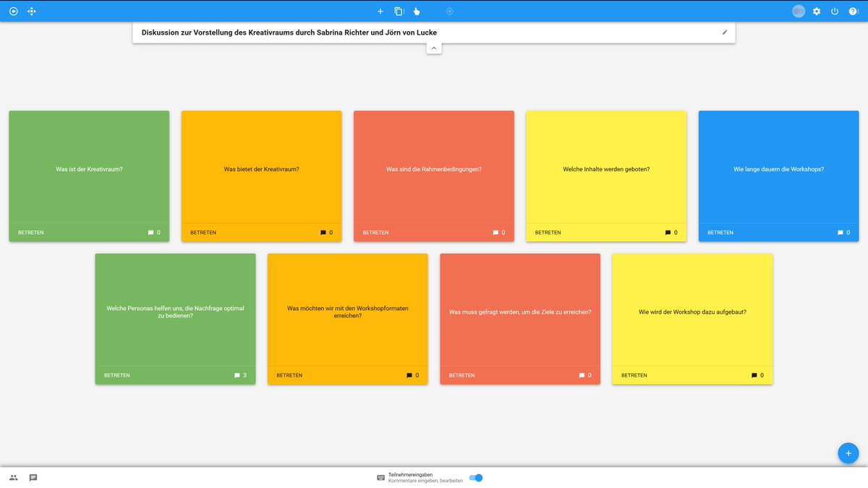Screen dimensions: 868x488
Task: Click BETRETEN on Rahmenbedingungen card
Action: (x=375, y=233)
